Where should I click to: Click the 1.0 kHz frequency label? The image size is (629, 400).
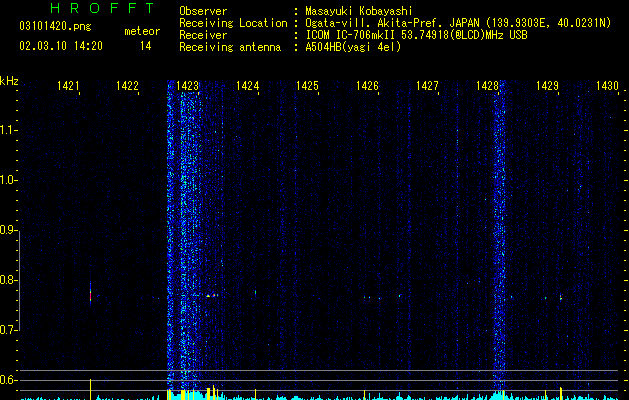[8, 180]
